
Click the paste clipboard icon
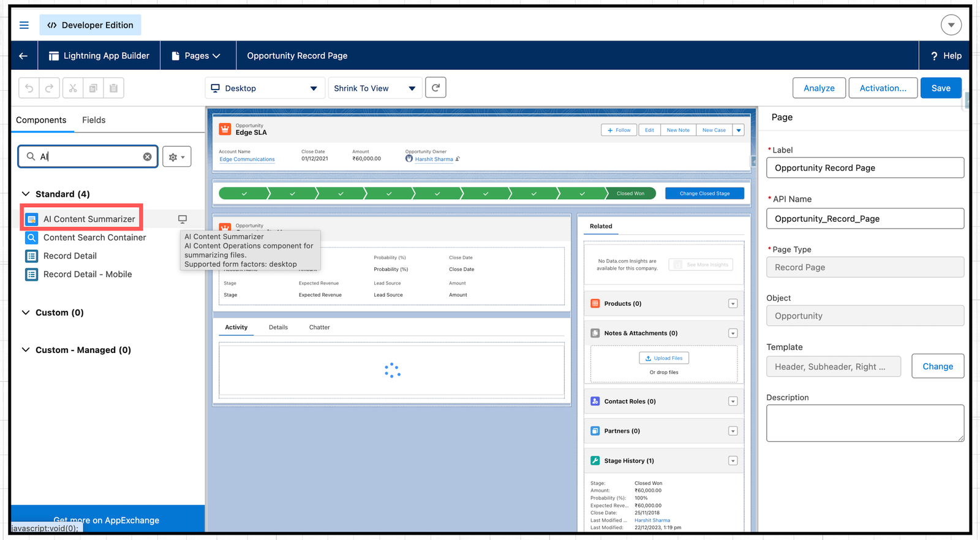click(x=113, y=88)
